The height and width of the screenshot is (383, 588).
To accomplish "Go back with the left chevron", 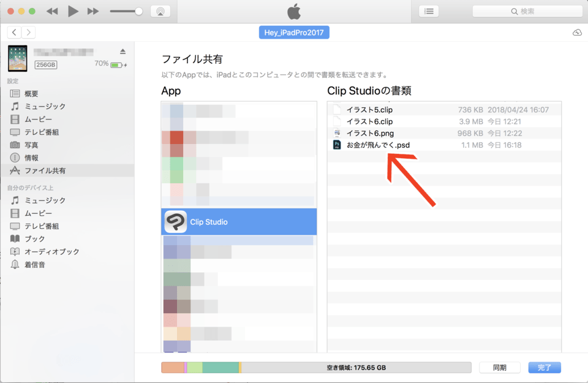I will click(14, 32).
